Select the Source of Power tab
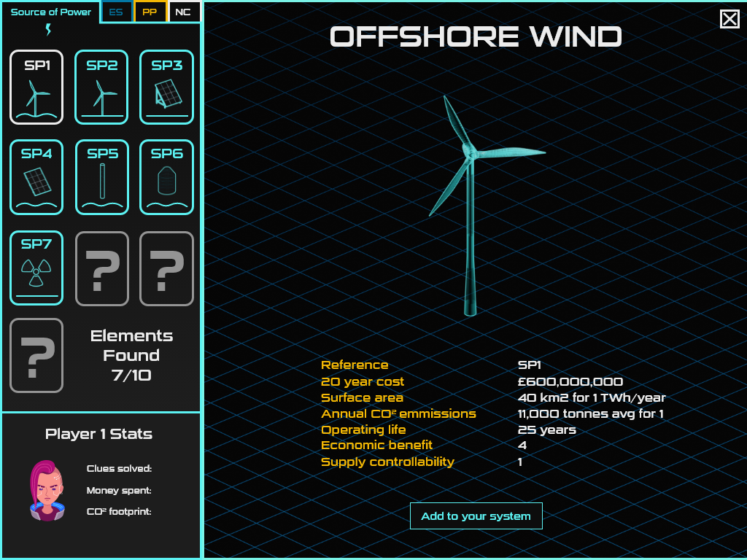The height and width of the screenshot is (560, 747). click(51, 12)
